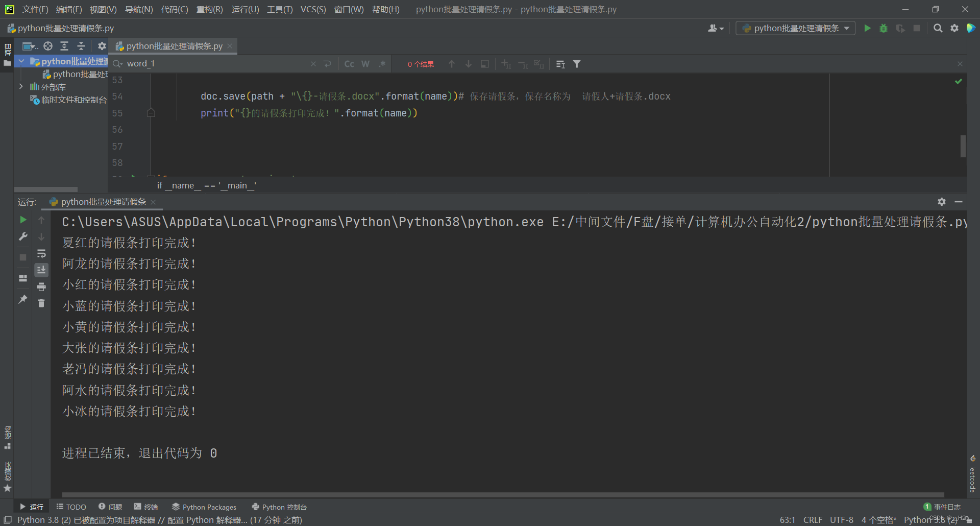Viewport: 980px width, 526px height.
Task: Click the editor vertical scrollbar thumb
Action: 963,146
